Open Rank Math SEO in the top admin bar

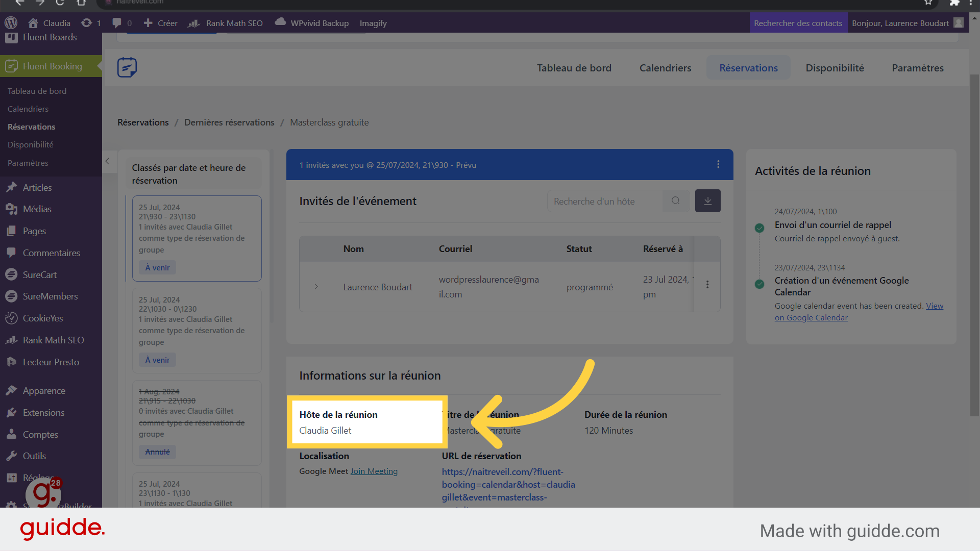coord(226,23)
